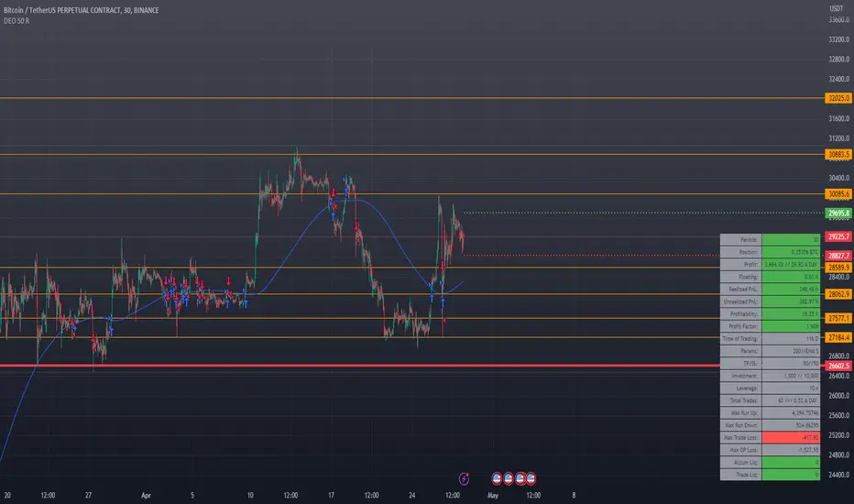Select the 28589.9 orange price label
Screen dimensions: 854x504
point(838,267)
